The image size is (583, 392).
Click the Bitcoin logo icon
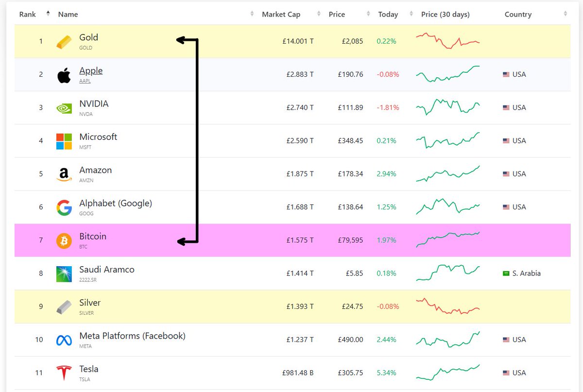(64, 241)
